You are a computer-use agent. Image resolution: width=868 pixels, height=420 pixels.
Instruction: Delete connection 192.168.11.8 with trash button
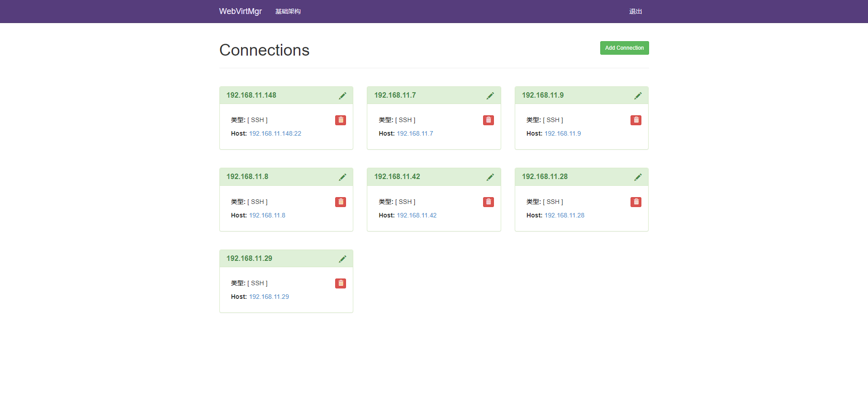341,202
